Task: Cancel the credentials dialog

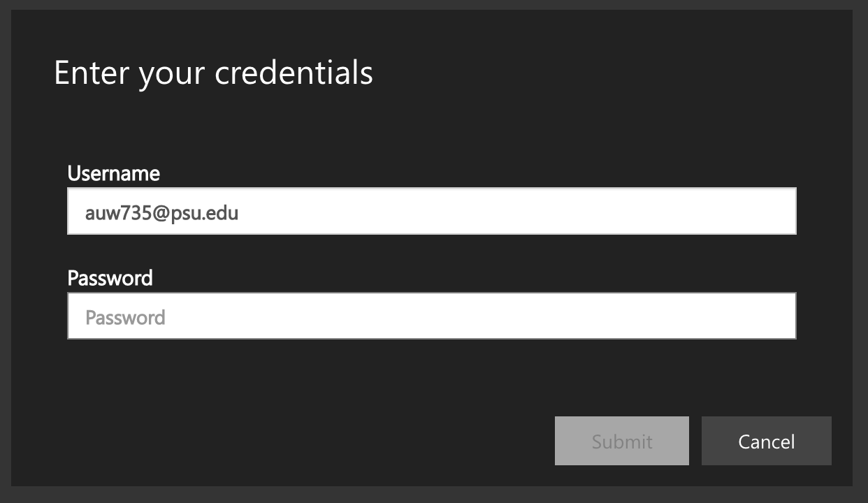Action: click(766, 441)
